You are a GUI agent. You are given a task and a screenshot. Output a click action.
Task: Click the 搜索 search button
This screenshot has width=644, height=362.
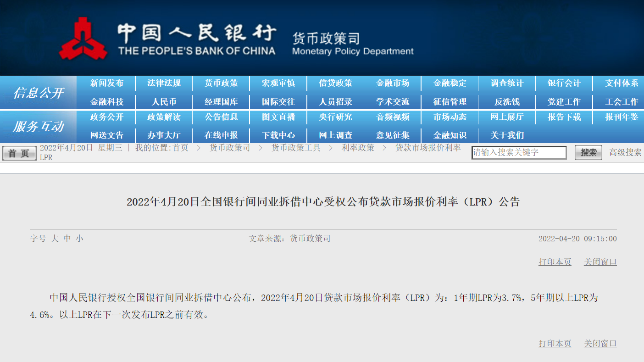(588, 153)
